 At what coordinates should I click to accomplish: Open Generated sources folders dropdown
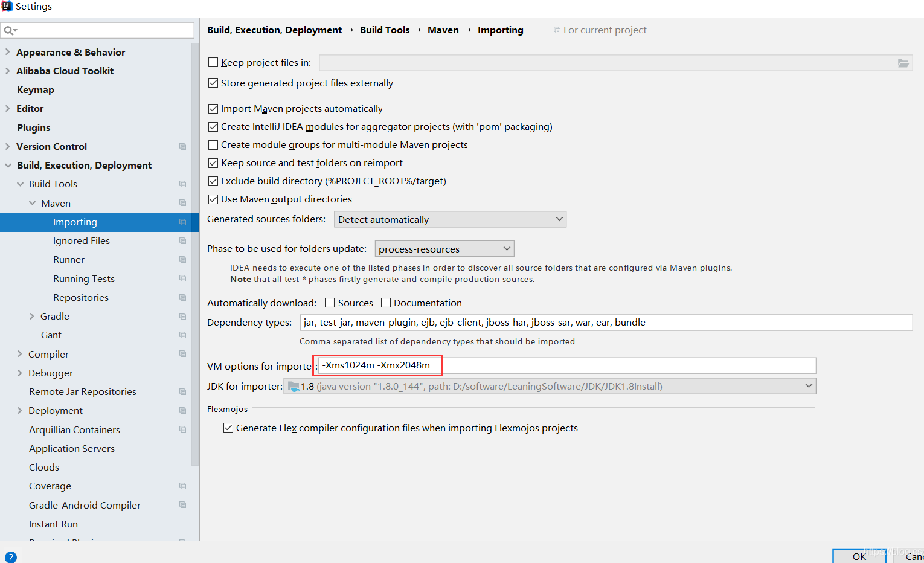coord(450,219)
